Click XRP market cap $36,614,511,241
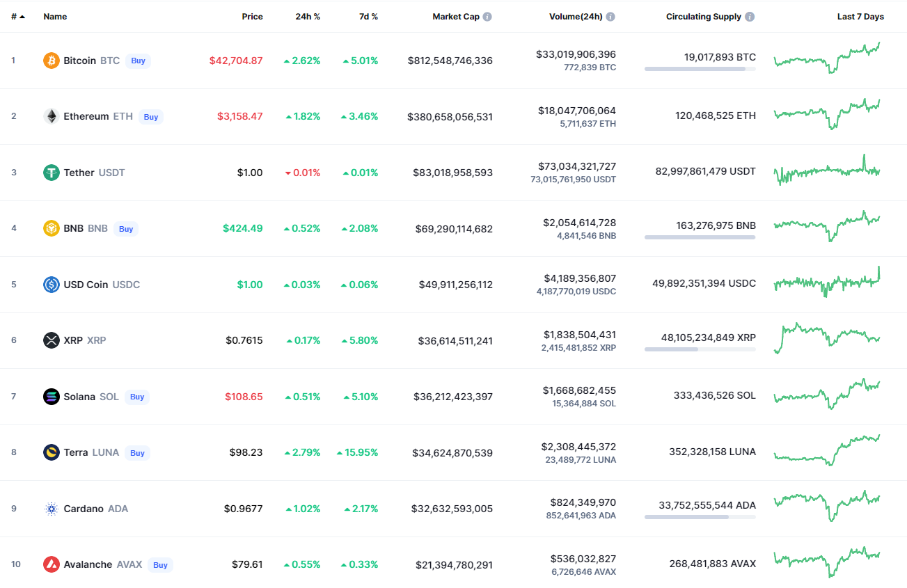Screen dimensions: 907x588 [x=455, y=340]
